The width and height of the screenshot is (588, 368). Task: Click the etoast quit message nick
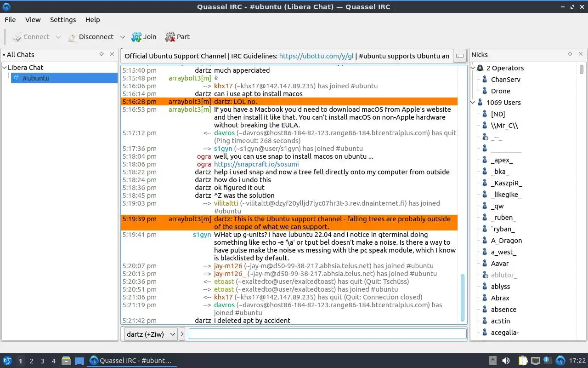(x=224, y=282)
